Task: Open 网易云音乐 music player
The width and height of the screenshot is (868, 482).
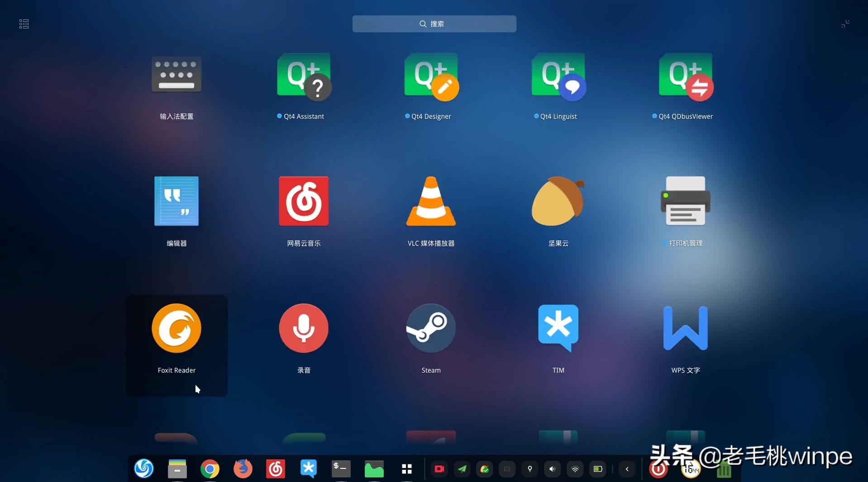Action: 303,201
